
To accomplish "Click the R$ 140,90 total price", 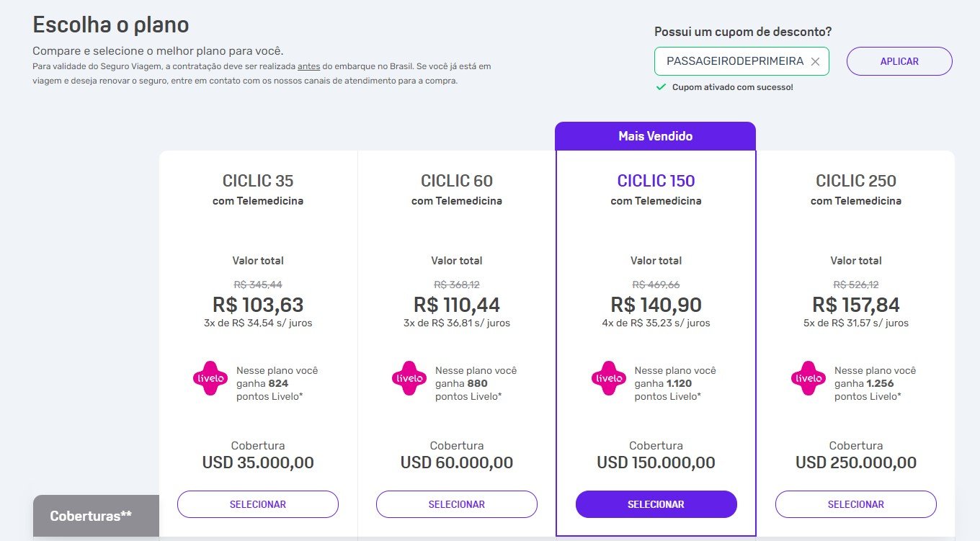I will click(656, 305).
